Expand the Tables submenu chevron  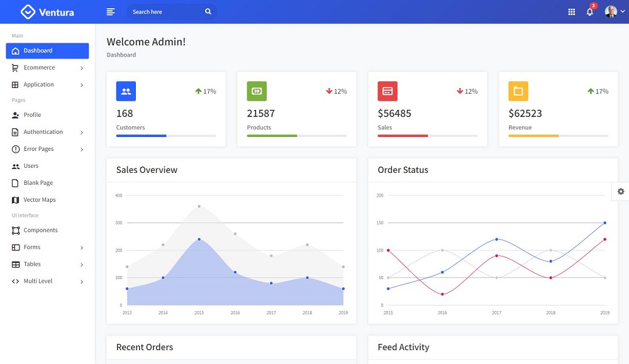(x=82, y=265)
